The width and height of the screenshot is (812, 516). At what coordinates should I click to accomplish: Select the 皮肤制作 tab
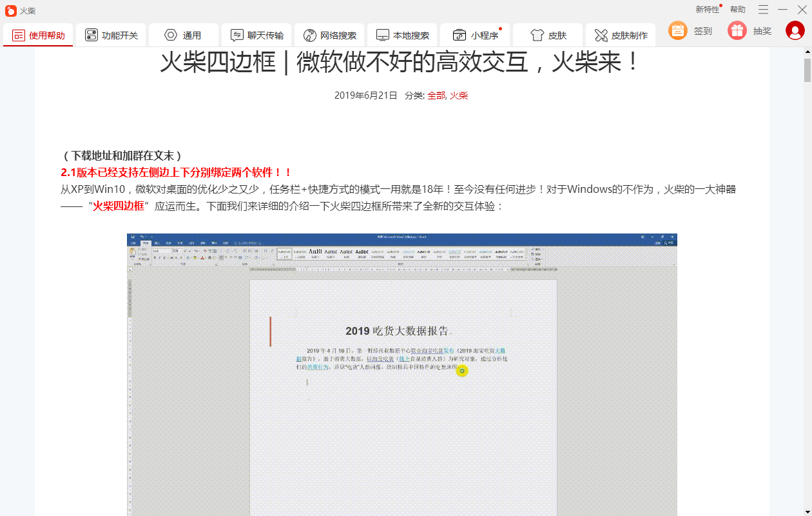coord(621,35)
